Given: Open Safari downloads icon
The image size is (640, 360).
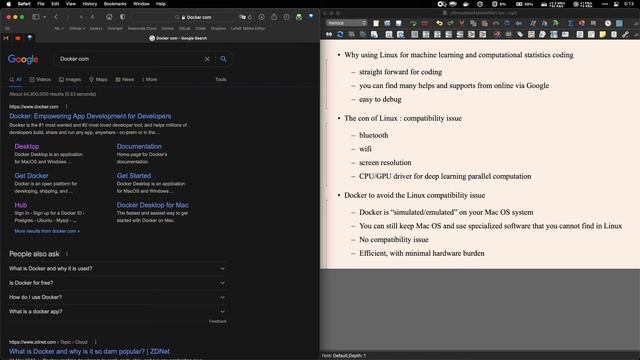Looking at the screenshot, I should point(262,17).
